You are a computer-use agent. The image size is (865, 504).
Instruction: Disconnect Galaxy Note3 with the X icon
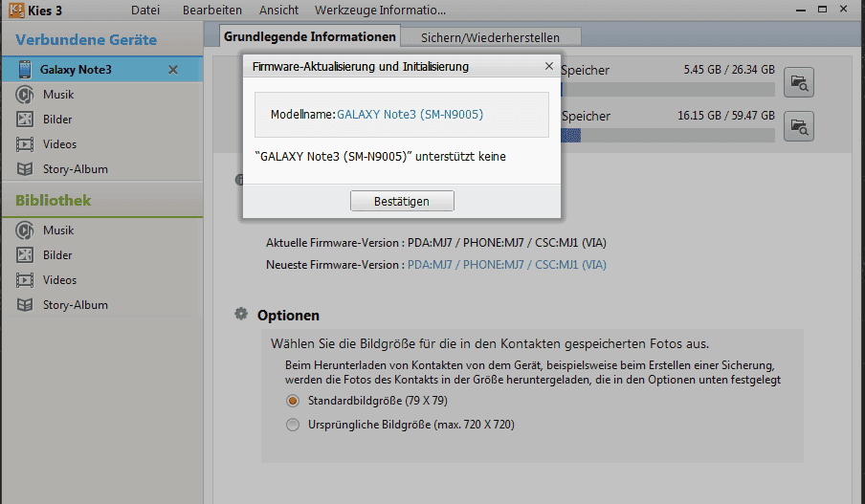(x=172, y=70)
